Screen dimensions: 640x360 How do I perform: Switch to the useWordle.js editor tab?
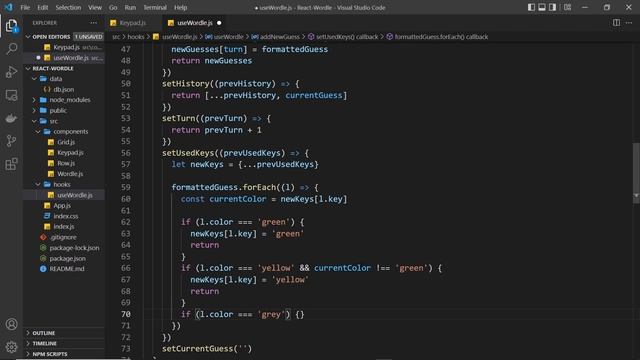click(195, 23)
